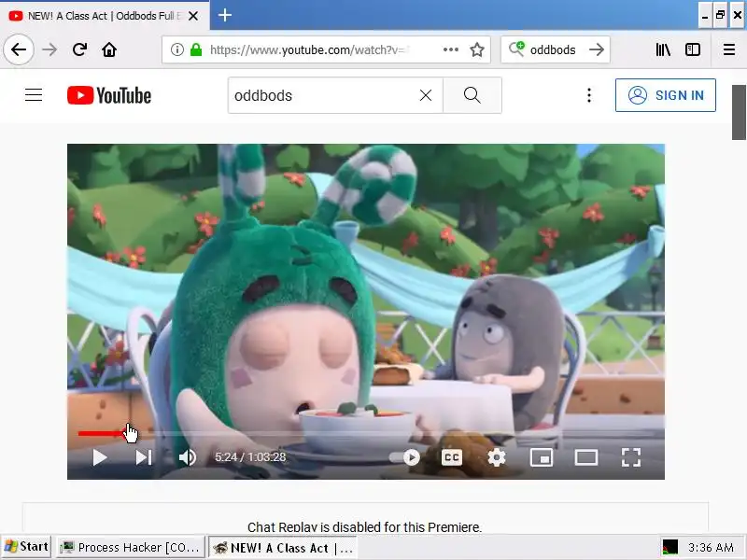747x560 pixels.
Task: Close the Oddbods YouTube tab
Action: 193,16
